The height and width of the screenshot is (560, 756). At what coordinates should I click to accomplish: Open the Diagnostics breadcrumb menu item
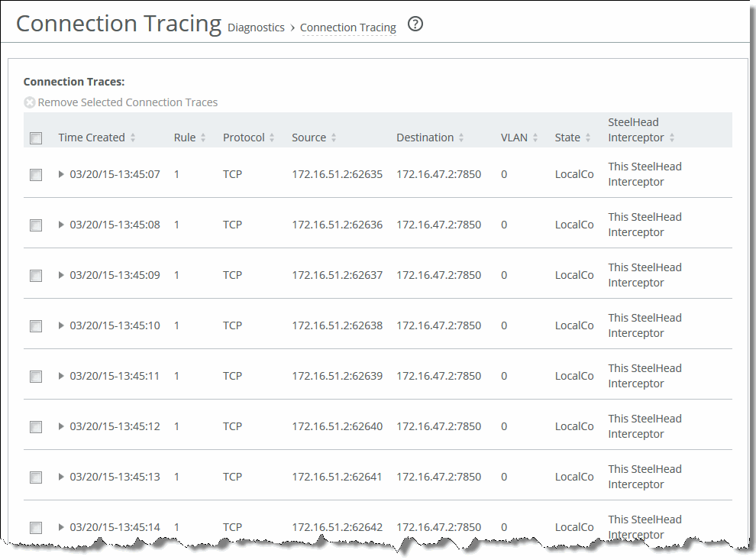click(x=256, y=27)
